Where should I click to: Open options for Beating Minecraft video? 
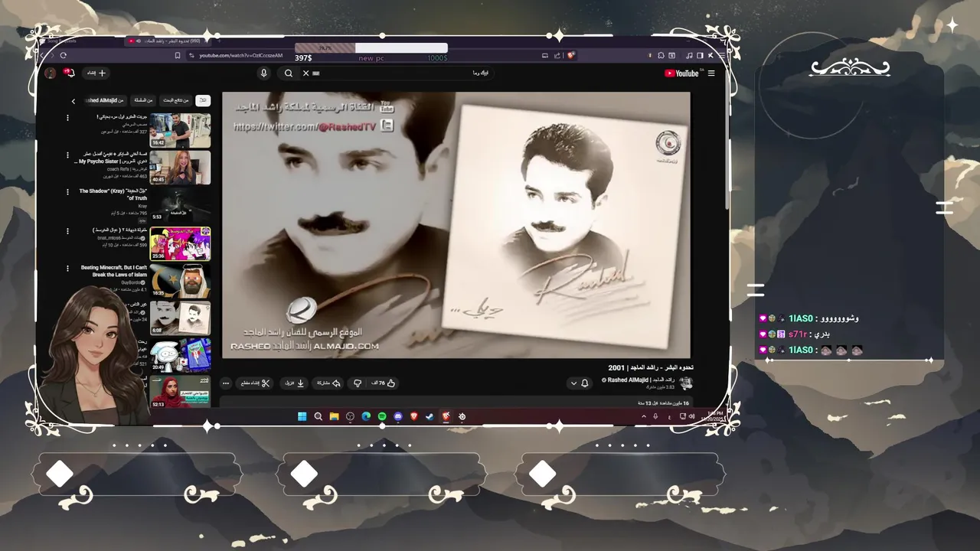tap(67, 269)
